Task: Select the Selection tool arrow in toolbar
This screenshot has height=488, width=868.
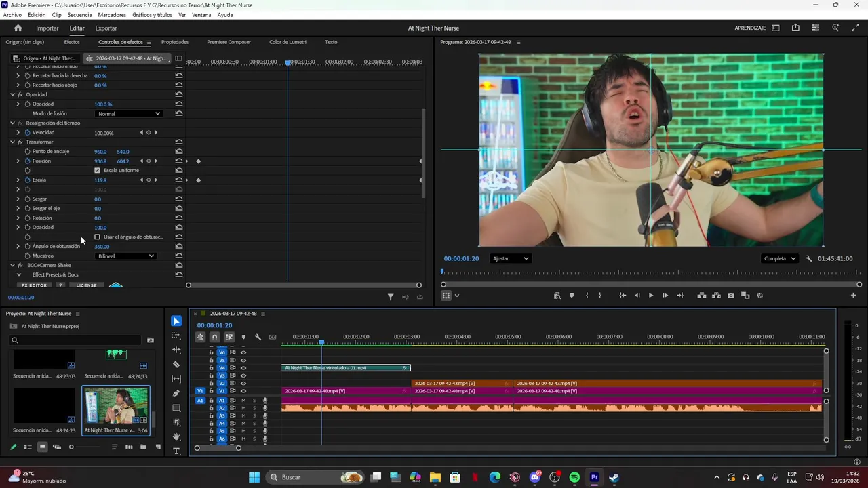Action: point(176,321)
